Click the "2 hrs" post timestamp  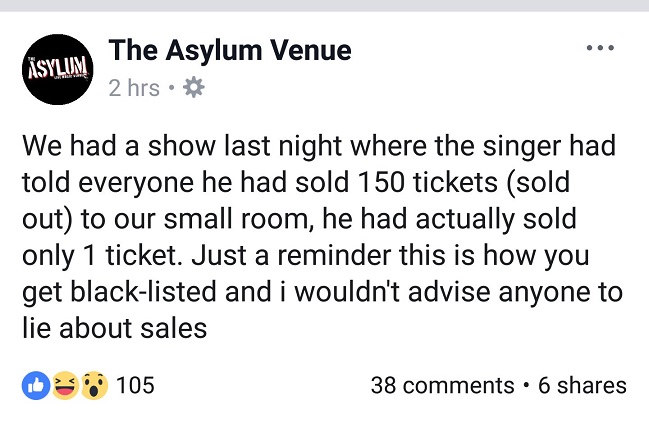coord(133,88)
